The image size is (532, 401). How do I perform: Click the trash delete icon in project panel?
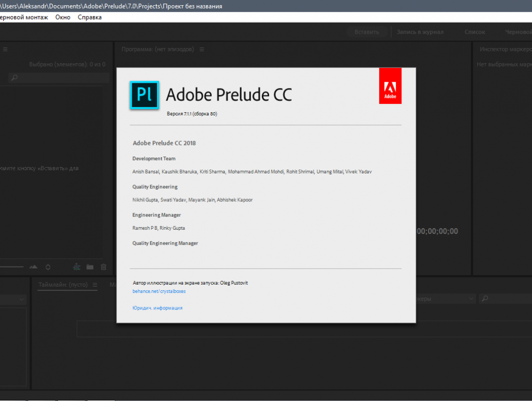(103, 267)
